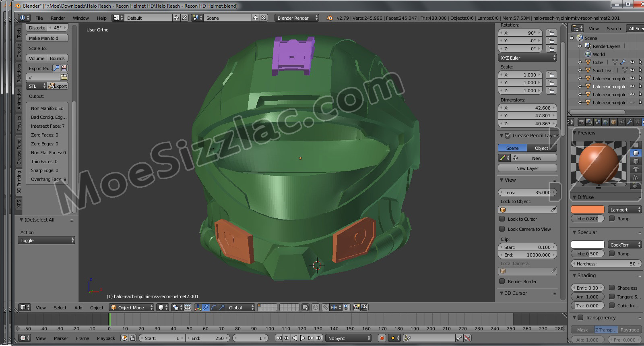Open the Object Mode dropdown

point(132,307)
